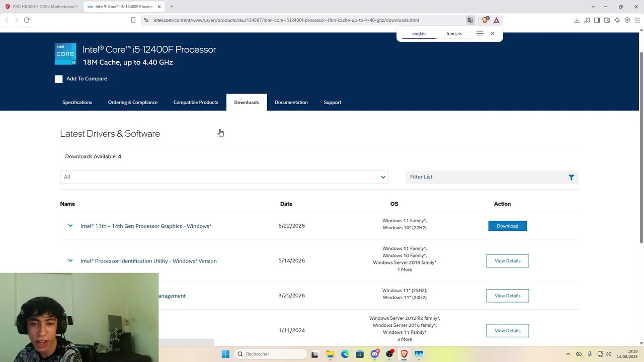644x362 pixels.
Task: Launch Microsoft Edge from the taskbar
Action: tap(345, 354)
